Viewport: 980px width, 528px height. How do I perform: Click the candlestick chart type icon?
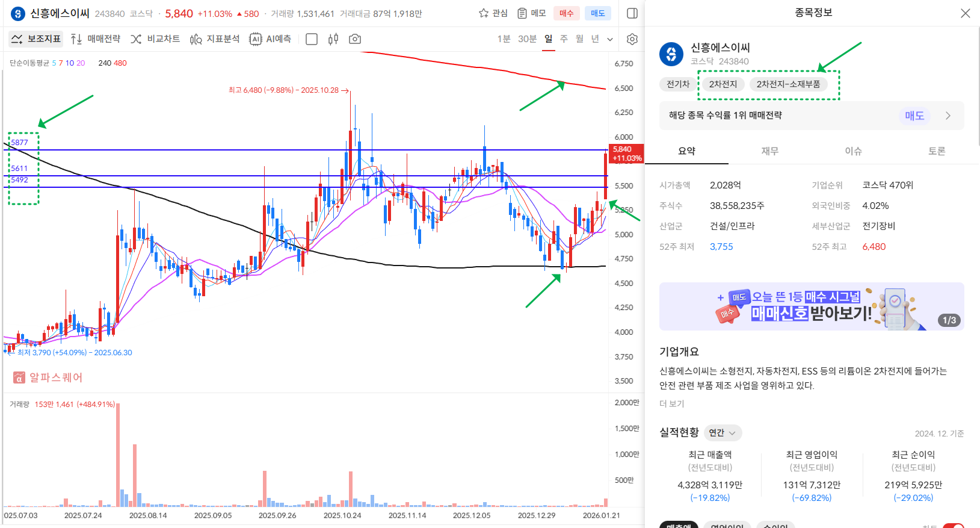333,39
